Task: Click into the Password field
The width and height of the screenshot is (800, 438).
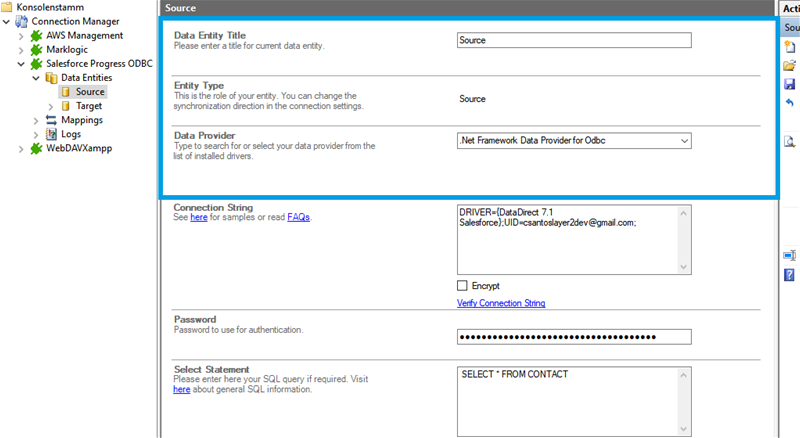Action: [574, 337]
